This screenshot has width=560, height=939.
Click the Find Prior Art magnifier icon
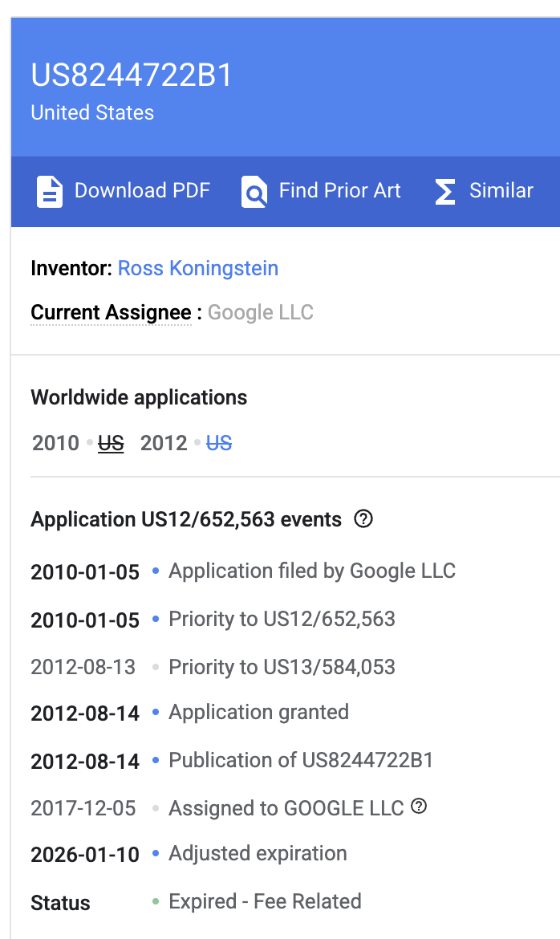[x=254, y=192]
